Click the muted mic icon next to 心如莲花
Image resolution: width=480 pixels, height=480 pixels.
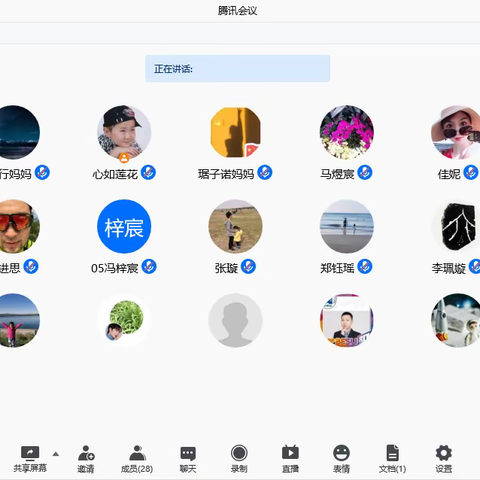(148, 173)
